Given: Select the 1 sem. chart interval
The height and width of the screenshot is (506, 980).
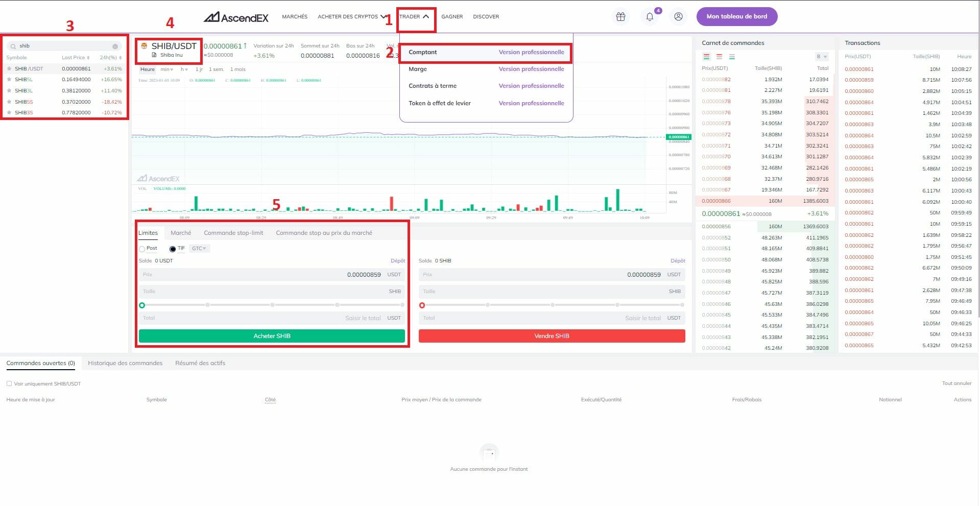Looking at the screenshot, I should [x=216, y=69].
